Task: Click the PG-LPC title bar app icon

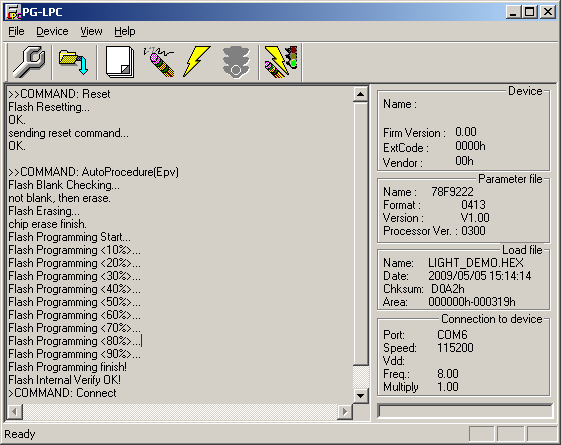Action: point(13,12)
